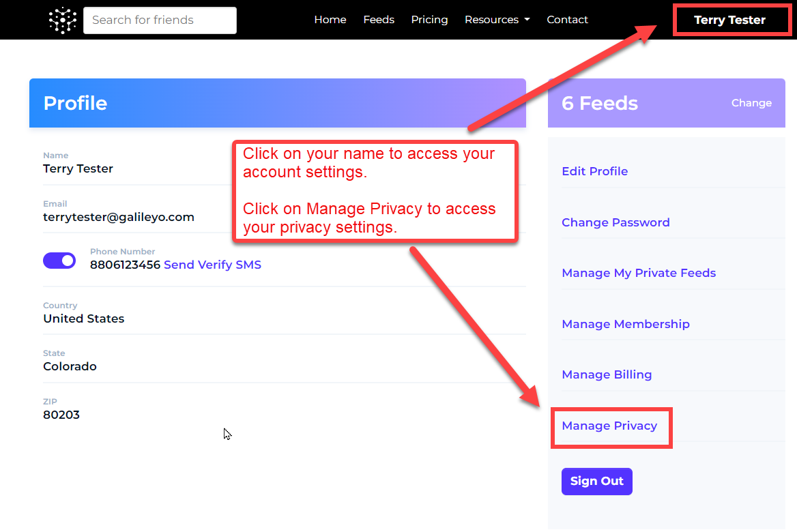Image resolution: width=797 pixels, height=532 pixels.
Task: Open Manage My Private Feeds
Action: click(x=639, y=273)
